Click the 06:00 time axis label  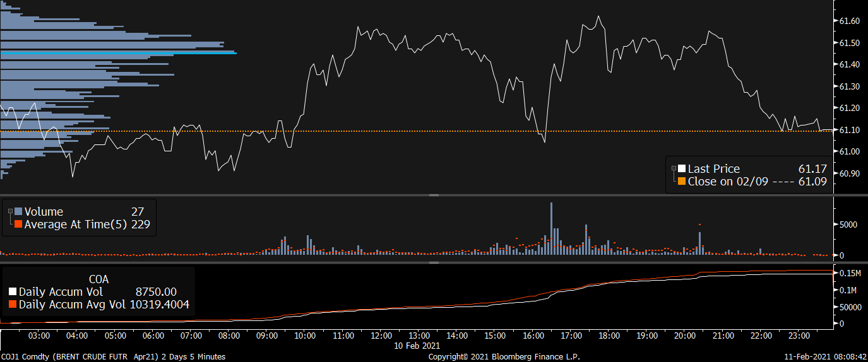pos(153,336)
